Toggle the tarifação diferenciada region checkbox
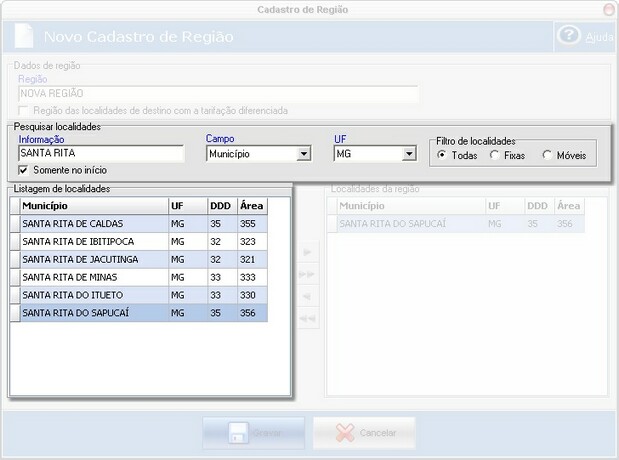Image resolution: width=619 pixels, height=460 pixels. (x=23, y=111)
